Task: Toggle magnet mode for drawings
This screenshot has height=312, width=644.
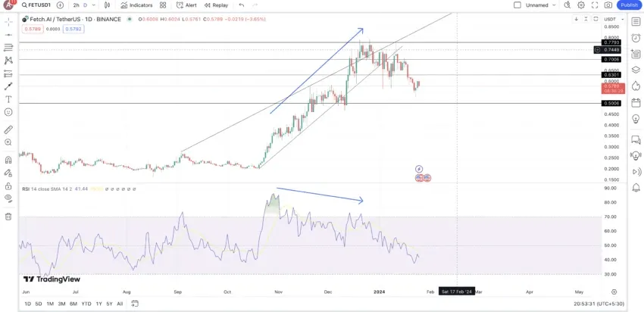Action: click(x=8, y=160)
